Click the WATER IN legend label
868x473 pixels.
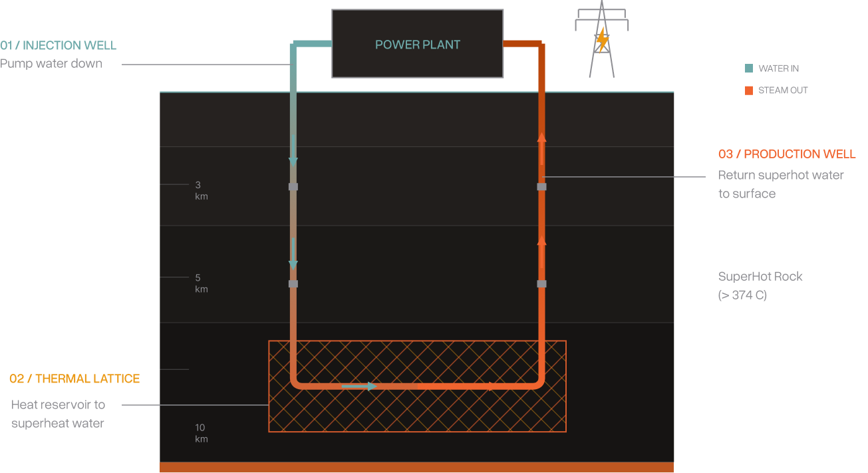(778, 69)
